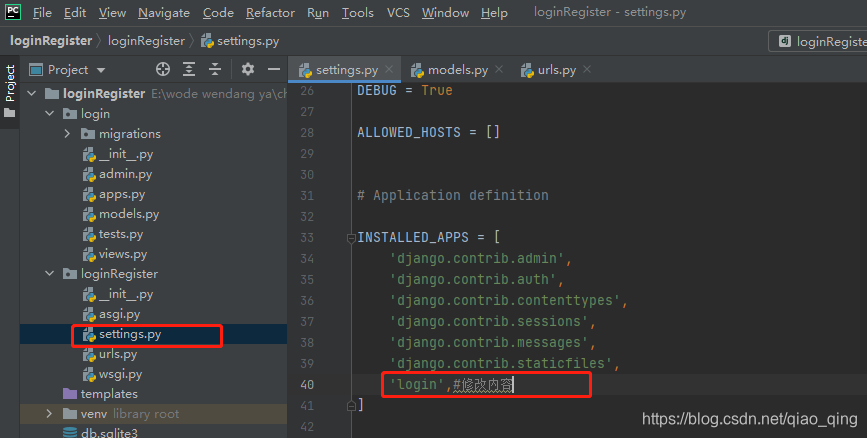Viewport: 867px width, 438px height.
Task: Open the Refactor menu
Action: [270, 13]
